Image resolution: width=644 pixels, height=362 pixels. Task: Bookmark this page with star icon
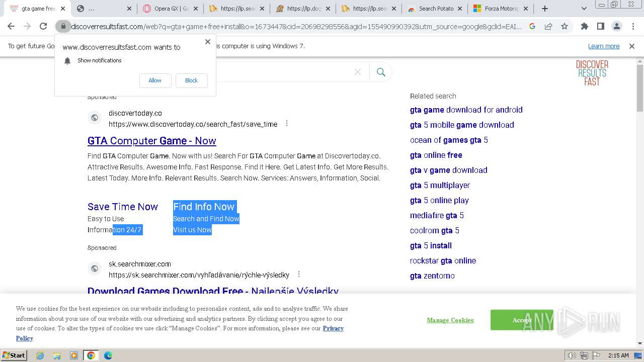click(x=565, y=27)
